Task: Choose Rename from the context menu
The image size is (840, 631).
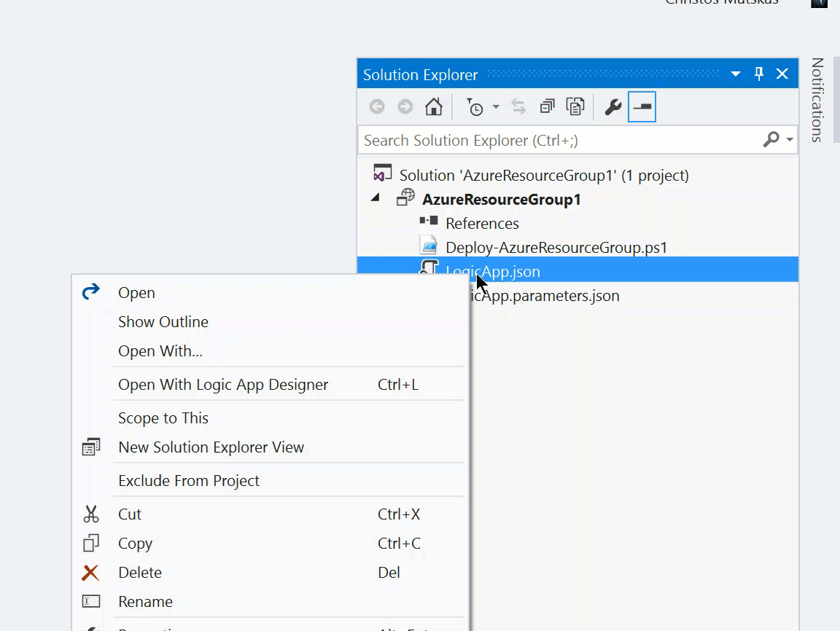Action: [x=271, y=602]
